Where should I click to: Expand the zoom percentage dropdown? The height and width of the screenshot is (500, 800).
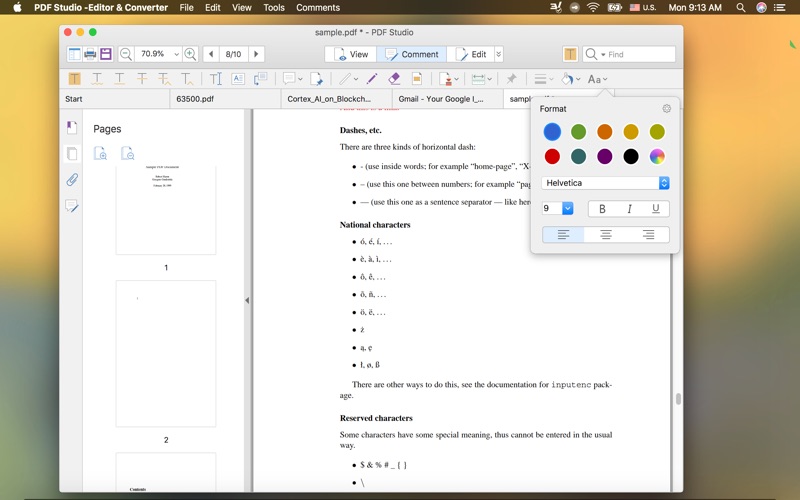click(176, 54)
